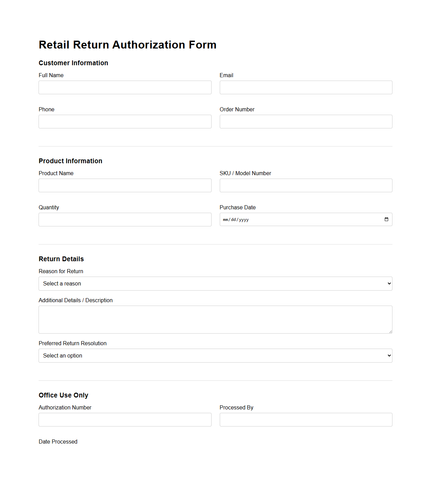Expand the Select a reason combo box
This screenshot has width=431, height=504.
click(x=215, y=283)
